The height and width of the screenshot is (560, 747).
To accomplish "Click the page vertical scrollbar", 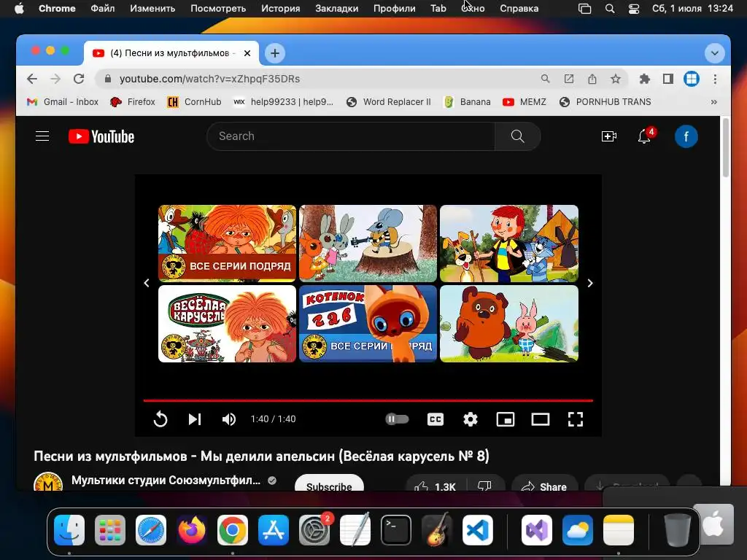I will 726,147.
